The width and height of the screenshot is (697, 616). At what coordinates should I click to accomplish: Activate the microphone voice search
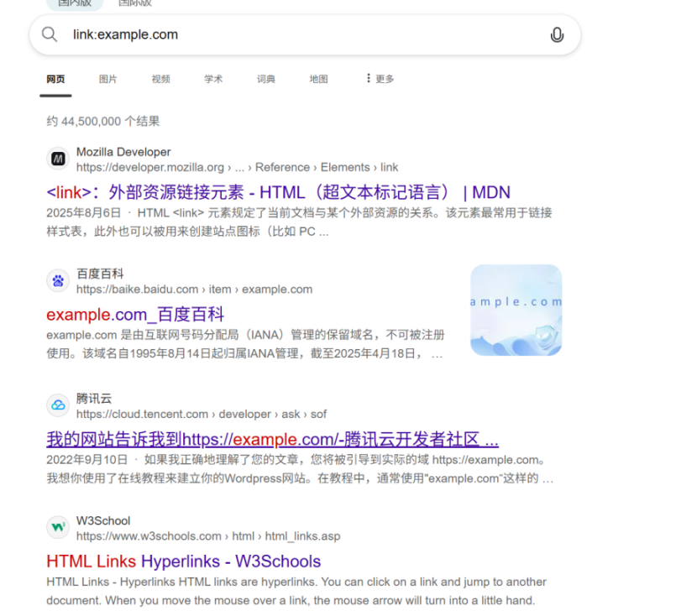click(x=557, y=34)
